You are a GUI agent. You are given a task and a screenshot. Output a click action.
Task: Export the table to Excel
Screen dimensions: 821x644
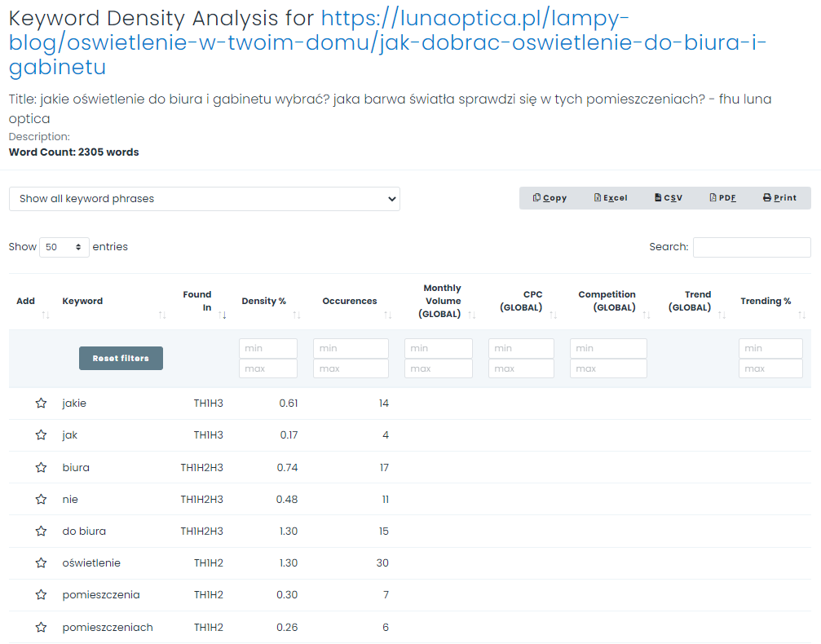[x=611, y=198]
